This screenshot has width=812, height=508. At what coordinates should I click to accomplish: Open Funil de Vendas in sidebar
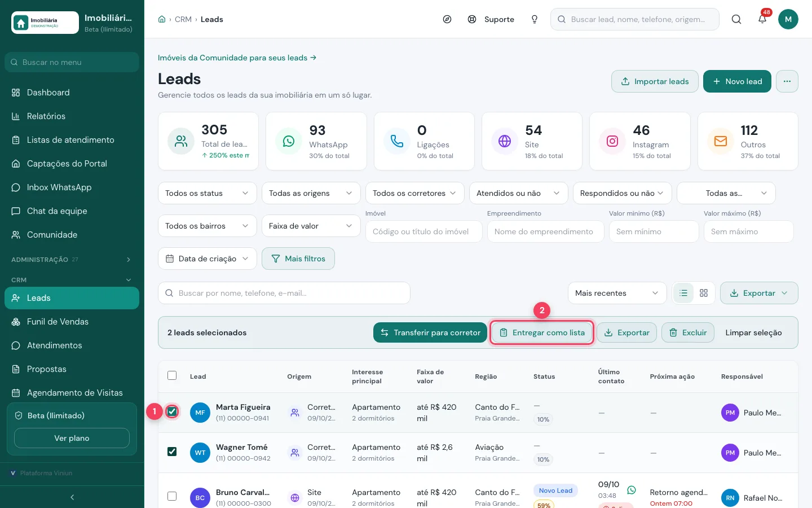72,322
